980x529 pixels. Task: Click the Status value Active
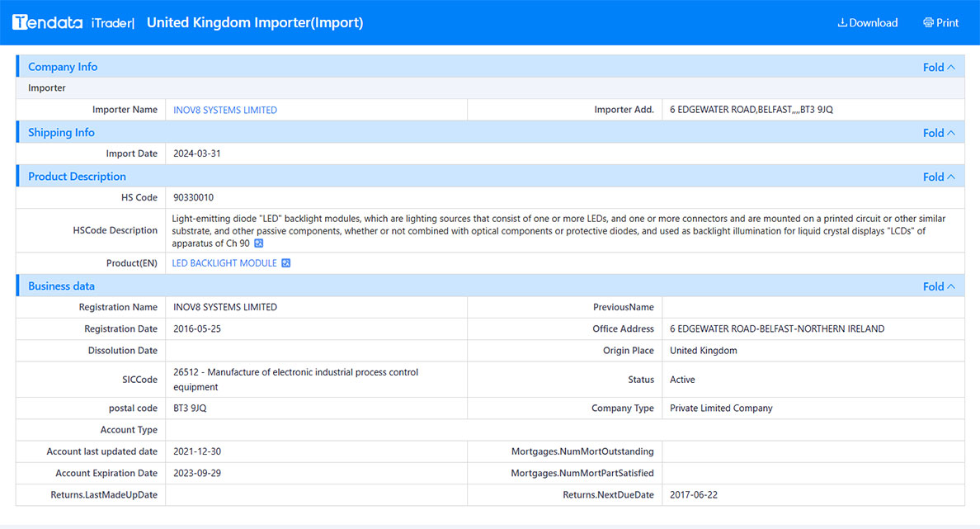(682, 380)
